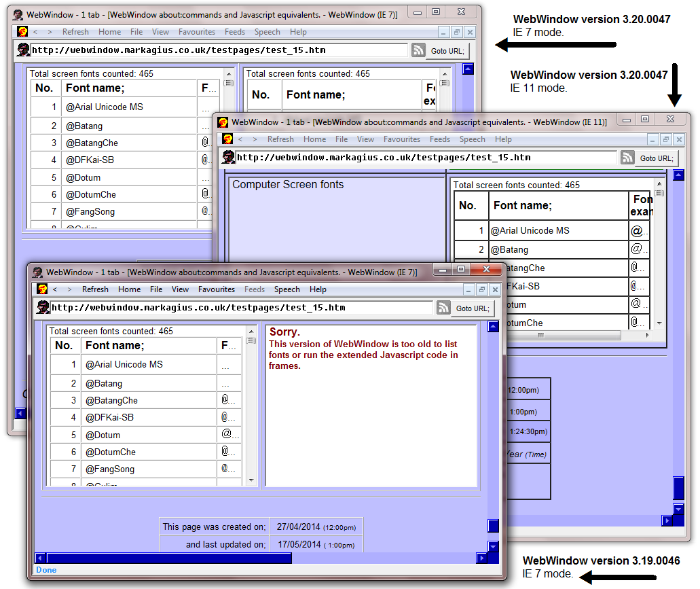Image resolution: width=700 pixels, height=589 pixels.
Task: Click the face icon in the front address bar
Action: [42, 307]
